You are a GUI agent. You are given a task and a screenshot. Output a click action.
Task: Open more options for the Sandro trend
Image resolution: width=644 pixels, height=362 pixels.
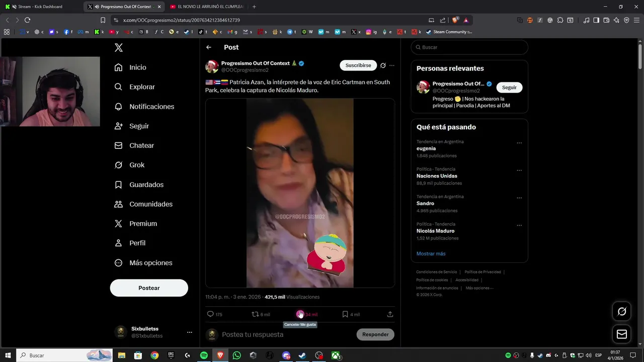(x=519, y=198)
